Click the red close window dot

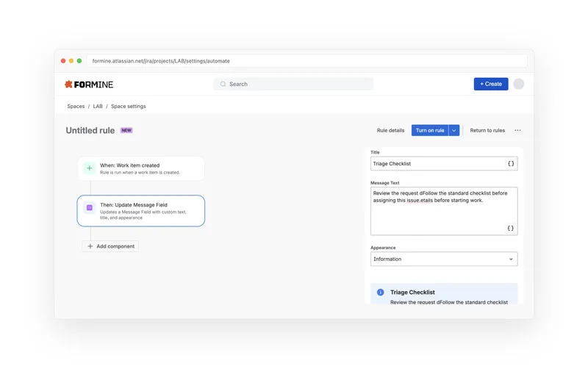[x=63, y=61]
